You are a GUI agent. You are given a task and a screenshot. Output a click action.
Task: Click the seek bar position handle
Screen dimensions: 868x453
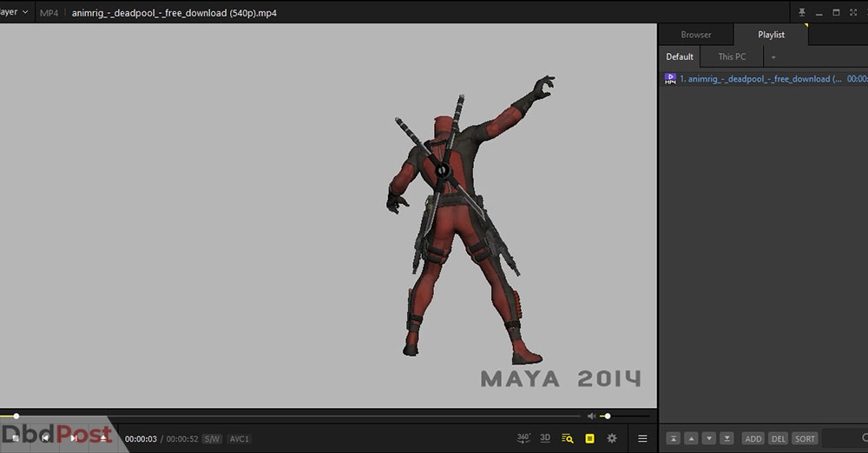[16, 416]
